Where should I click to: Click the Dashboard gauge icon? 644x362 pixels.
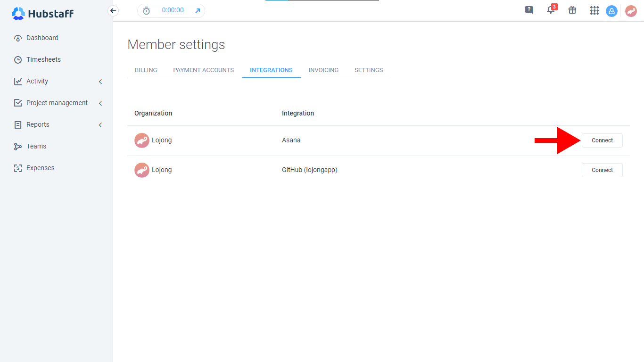click(x=18, y=38)
